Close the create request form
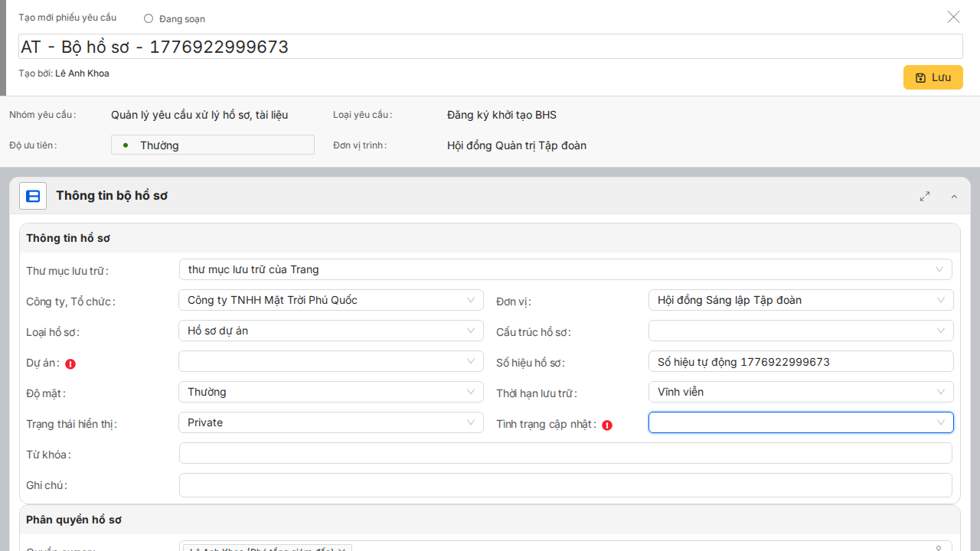 pos(953,17)
